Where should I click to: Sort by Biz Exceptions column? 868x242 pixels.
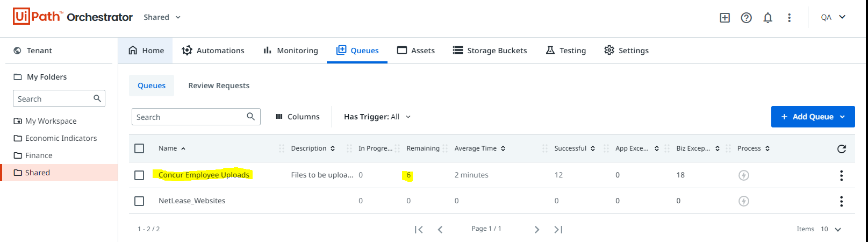click(x=718, y=148)
